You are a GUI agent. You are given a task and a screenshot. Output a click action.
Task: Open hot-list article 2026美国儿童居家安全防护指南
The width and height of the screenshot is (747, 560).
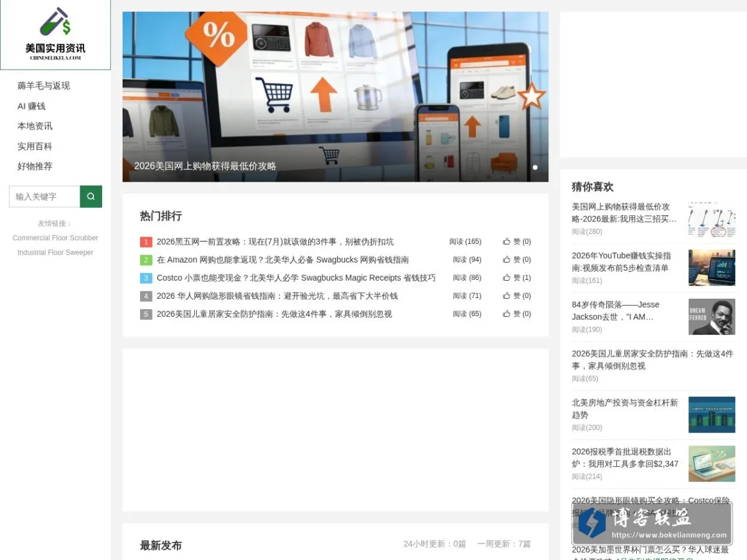275,314
